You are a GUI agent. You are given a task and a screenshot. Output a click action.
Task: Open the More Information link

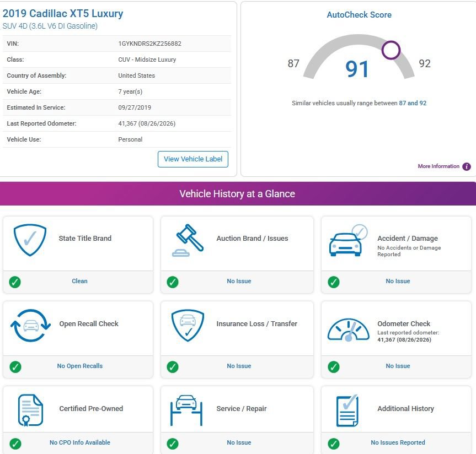click(x=438, y=166)
